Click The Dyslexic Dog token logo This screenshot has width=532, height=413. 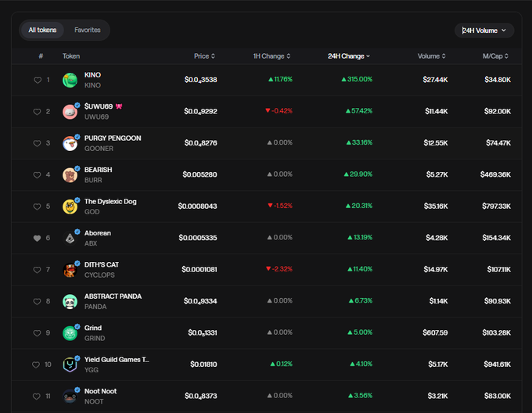(70, 206)
